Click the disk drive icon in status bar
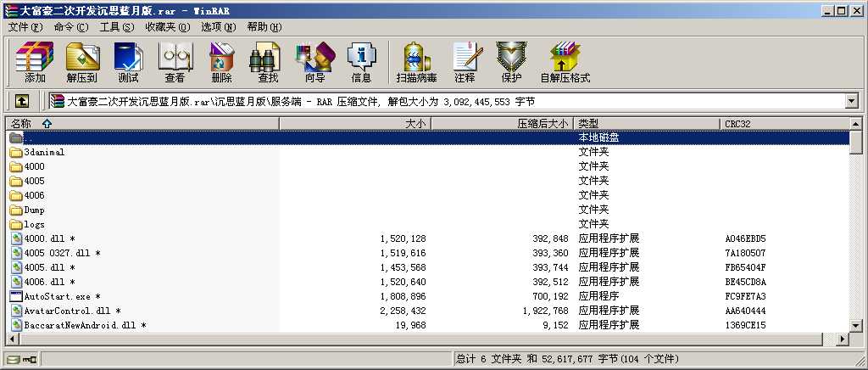 tap(14, 360)
